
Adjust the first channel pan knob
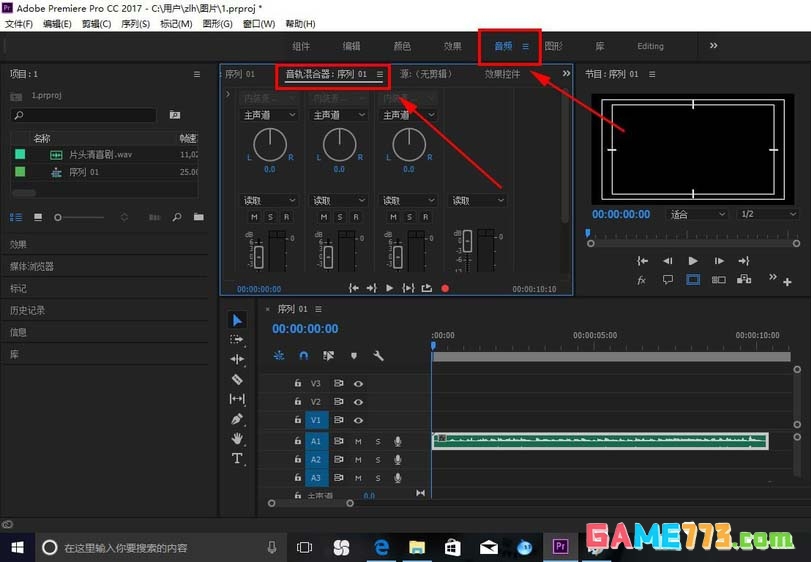tap(269, 144)
